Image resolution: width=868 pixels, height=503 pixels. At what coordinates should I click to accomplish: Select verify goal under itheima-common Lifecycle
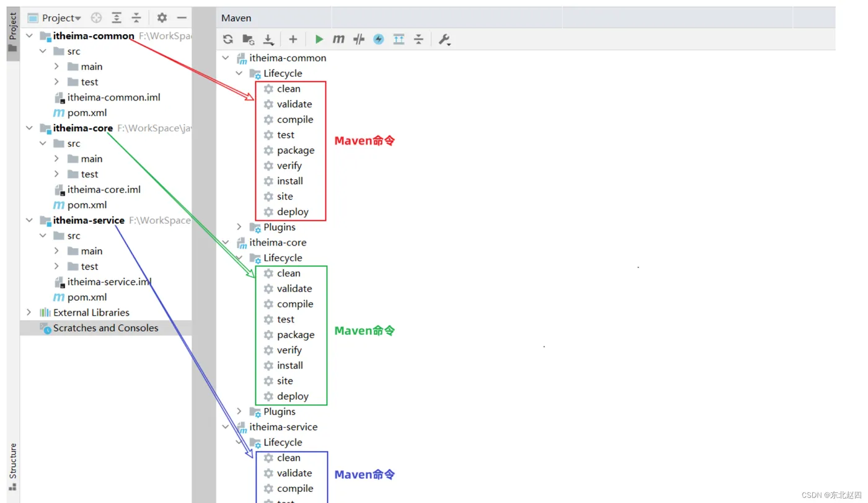pyautogui.click(x=283, y=166)
